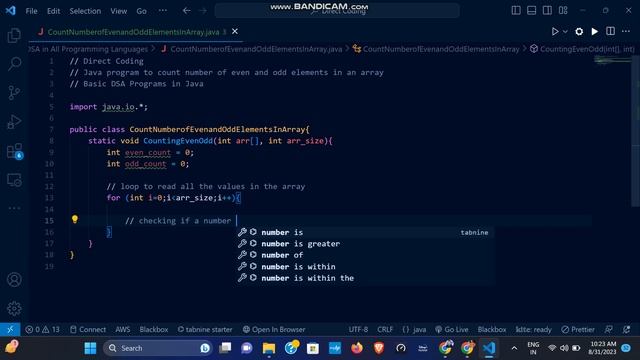Viewport: 640px width, 360px height.
Task: Open the Selection menu
Action: pos(85,11)
